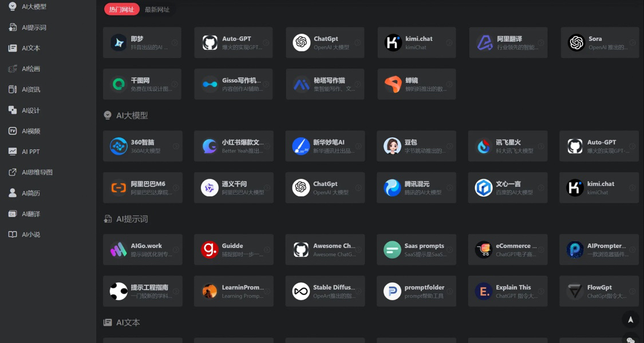Viewport: 644px width, 343px height.
Task: Click the red Guidde logo
Action: pyautogui.click(x=210, y=249)
